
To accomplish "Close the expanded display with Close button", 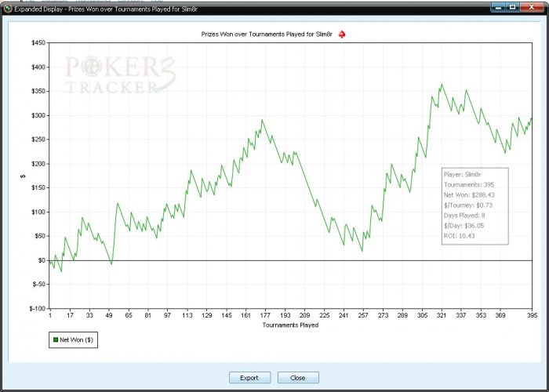I will (298, 378).
